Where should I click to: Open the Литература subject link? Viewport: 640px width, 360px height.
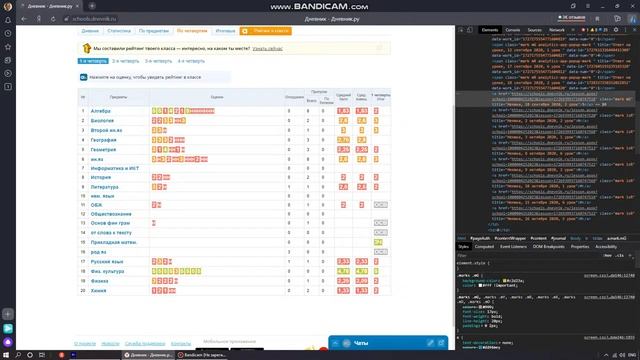[104, 187]
